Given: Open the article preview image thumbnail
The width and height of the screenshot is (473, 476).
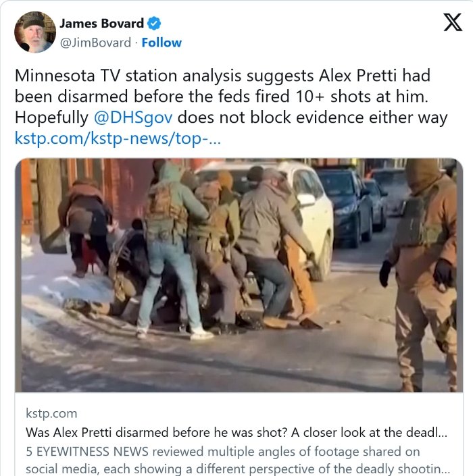Looking at the screenshot, I should tap(239, 275).
